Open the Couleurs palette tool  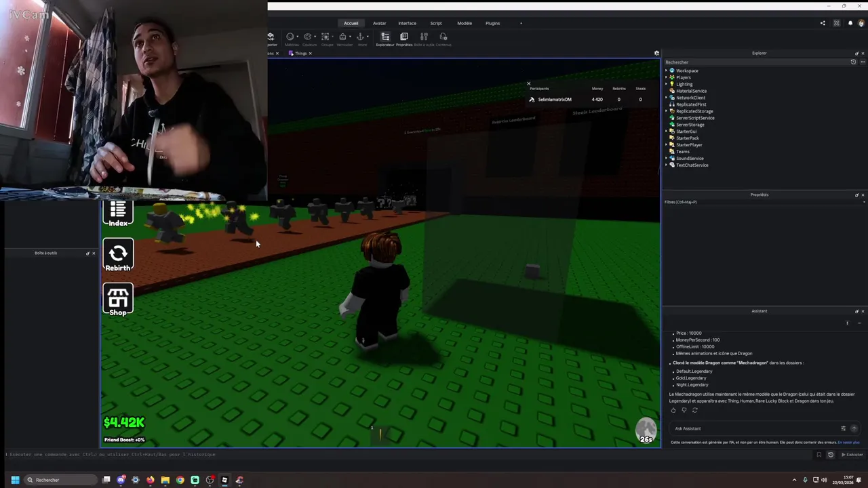[308, 39]
